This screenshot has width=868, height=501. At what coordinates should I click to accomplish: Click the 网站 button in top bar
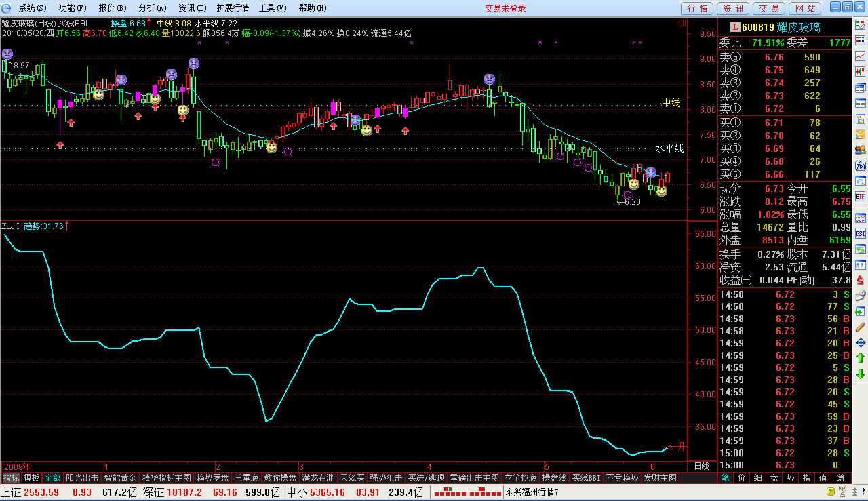coord(804,8)
